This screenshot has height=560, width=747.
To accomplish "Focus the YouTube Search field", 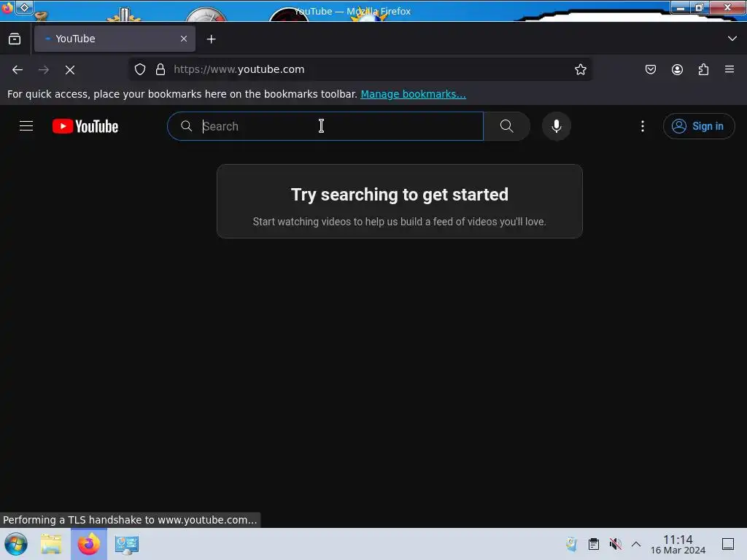I will pyautogui.click(x=325, y=126).
